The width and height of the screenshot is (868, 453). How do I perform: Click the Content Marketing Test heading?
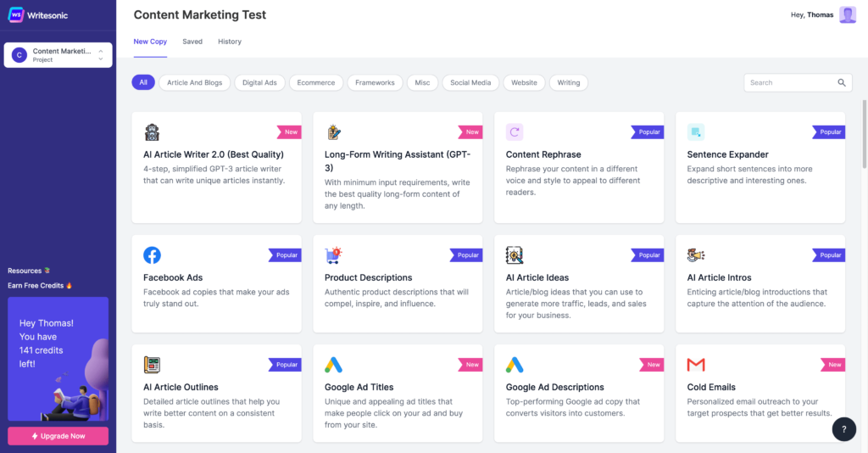tap(200, 15)
